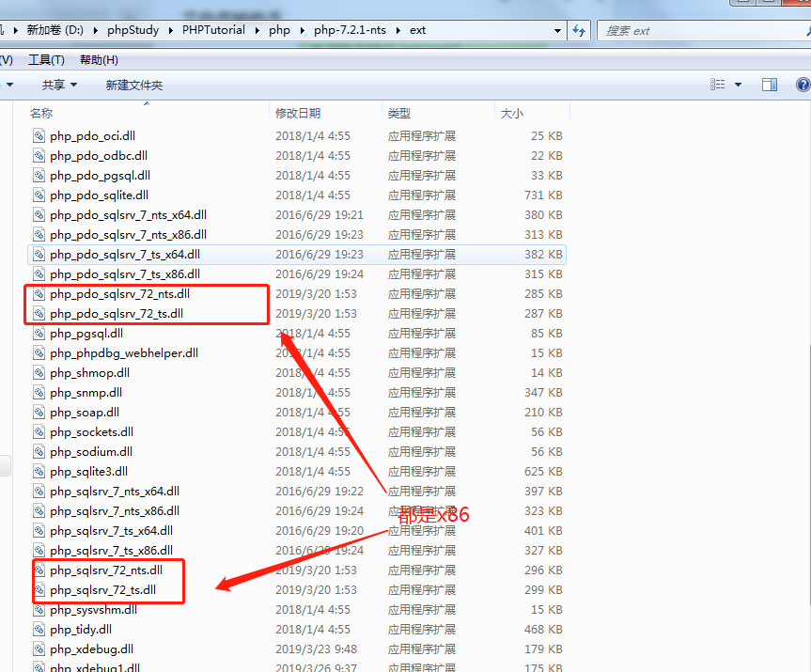Open the address bar history dropdown
Viewport: 811px width, 672px height.
pos(557,30)
